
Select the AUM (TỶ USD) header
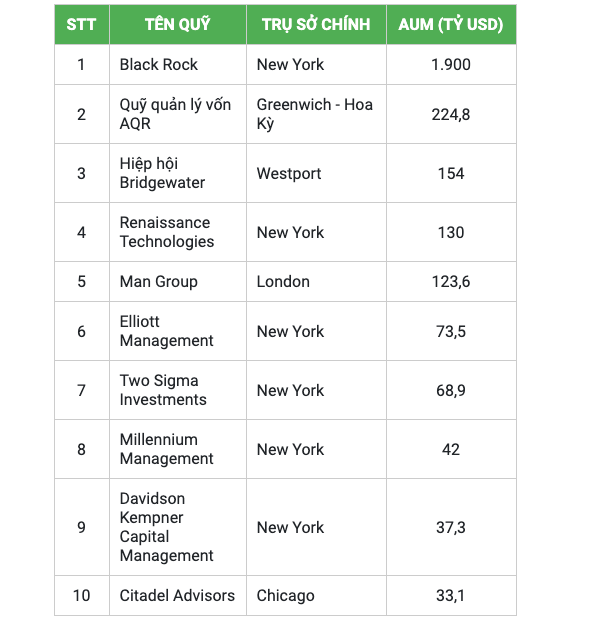tap(451, 25)
